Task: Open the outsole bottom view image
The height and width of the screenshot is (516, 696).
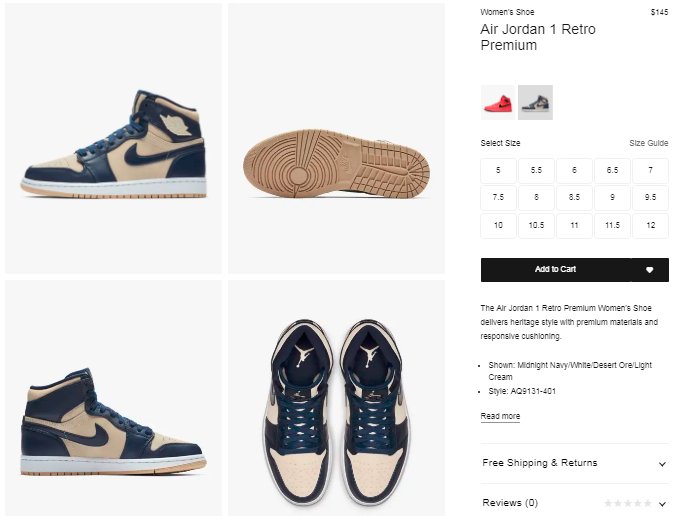Action: (x=336, y=139)
